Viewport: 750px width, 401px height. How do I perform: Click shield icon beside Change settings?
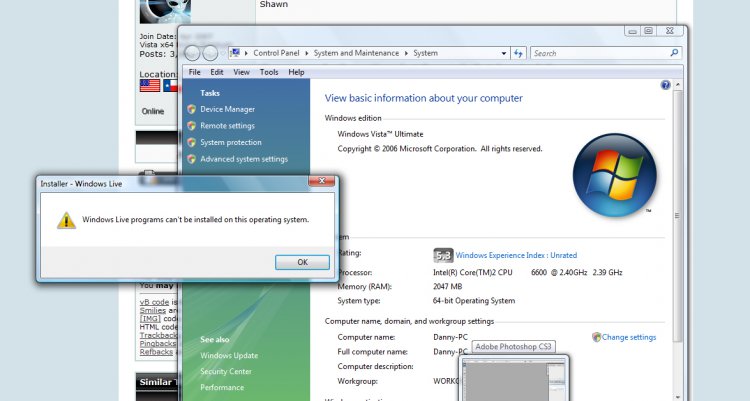tap(596, 337)
